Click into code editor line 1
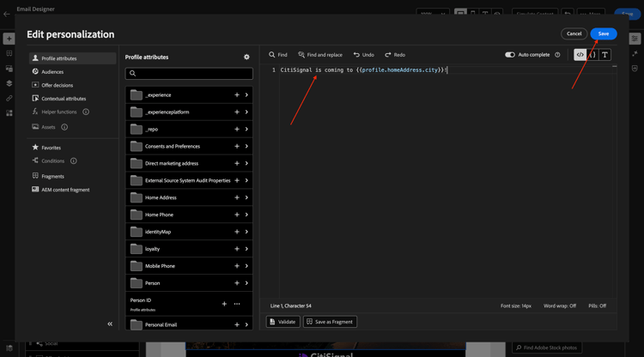This screenshot has height=357, width=644. tap(447, 70)
